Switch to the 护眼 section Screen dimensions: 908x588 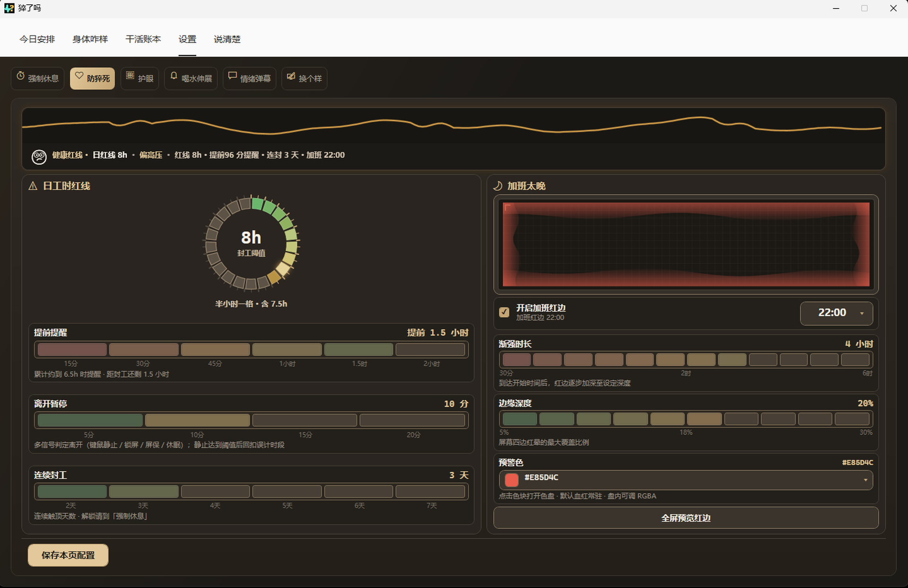140,78
